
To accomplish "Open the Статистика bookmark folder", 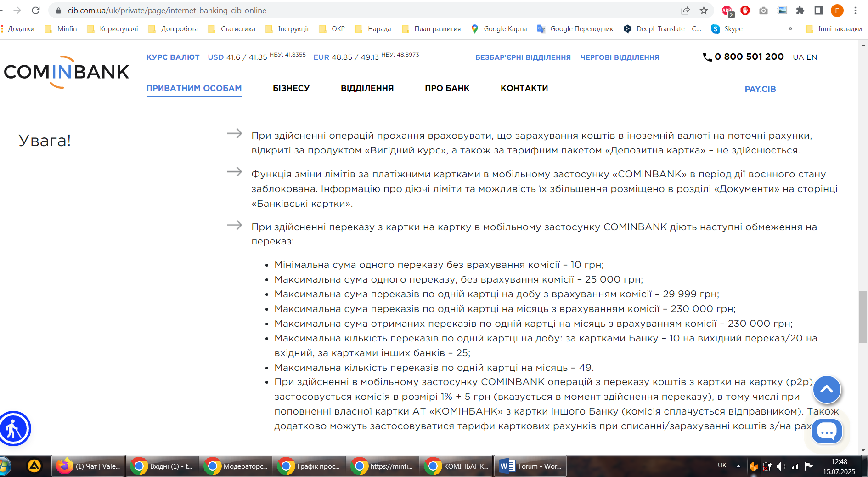I will (231, 29).
